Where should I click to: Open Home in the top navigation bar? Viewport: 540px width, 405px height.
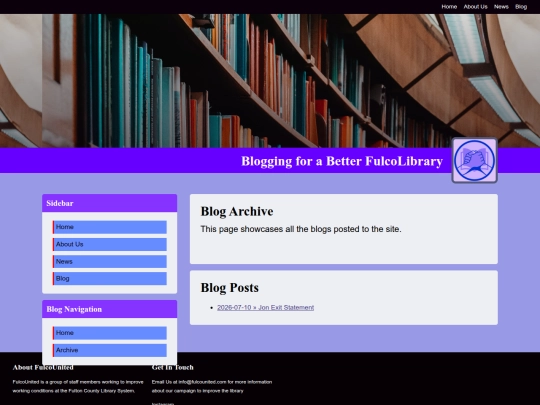coord(449,7)
